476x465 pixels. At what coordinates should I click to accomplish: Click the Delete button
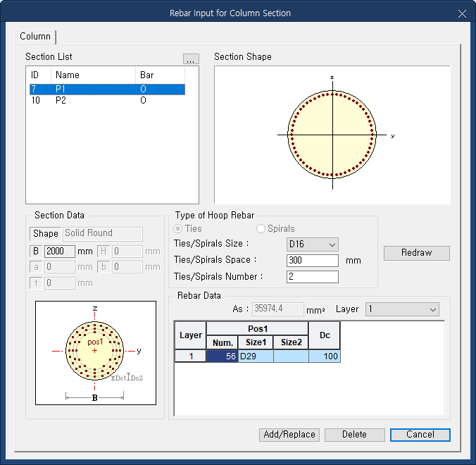coord(354,435)
